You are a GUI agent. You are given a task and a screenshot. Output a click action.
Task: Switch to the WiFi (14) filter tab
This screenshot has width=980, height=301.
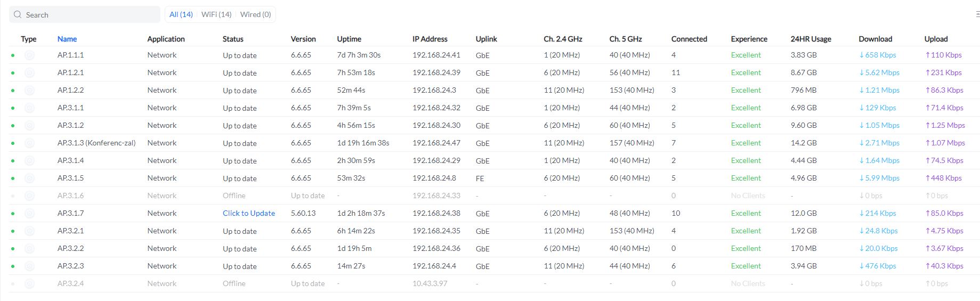216,14
